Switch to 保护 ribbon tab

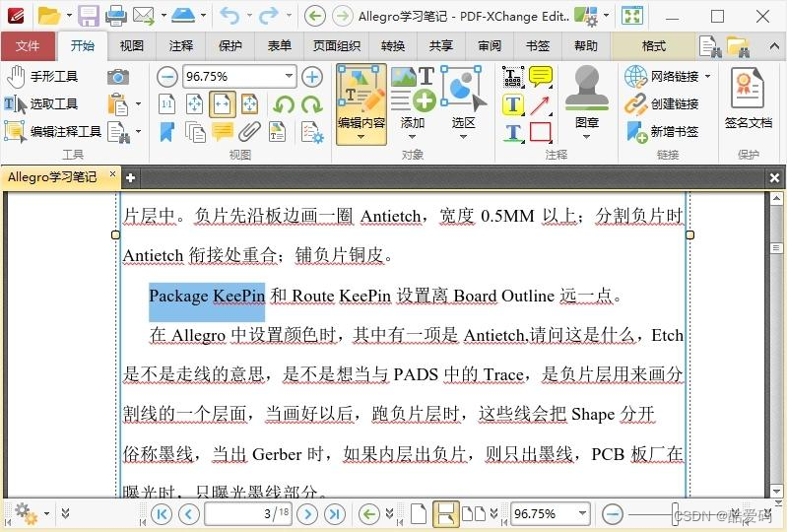click(230, 46)
